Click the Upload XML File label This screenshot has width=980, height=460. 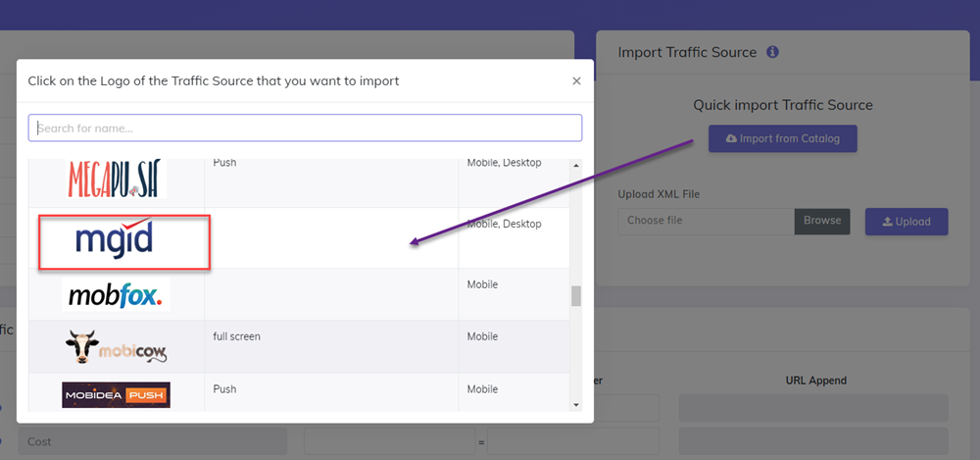(659, 194)
